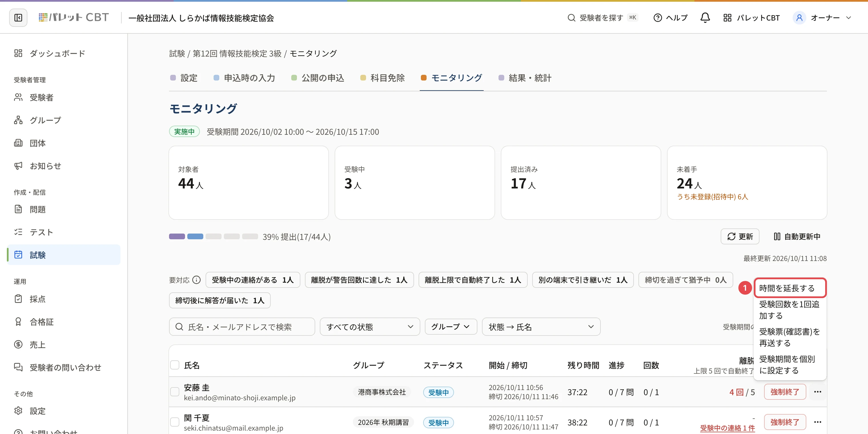Select 時間を延長する from the menu

[x=790, y=288]
